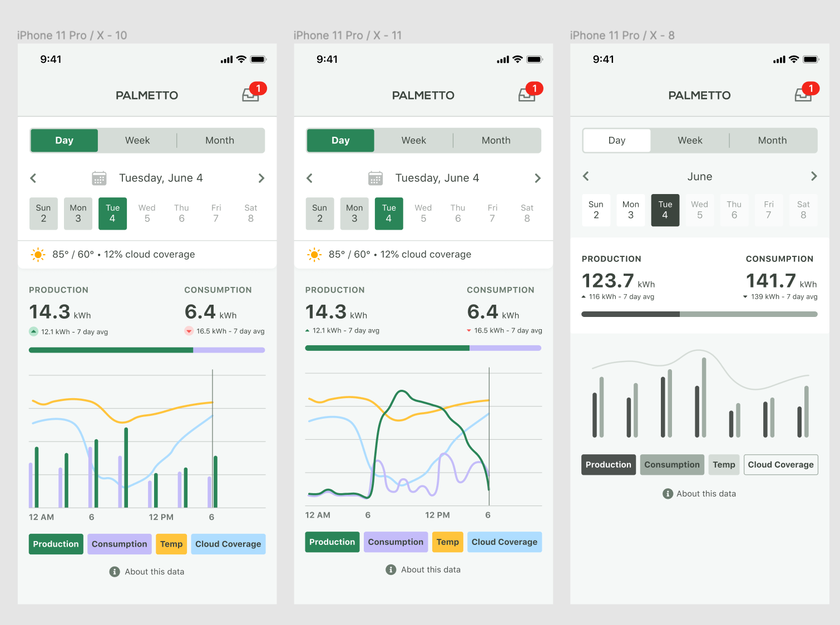Toggle Cloud Coverage series in X - 8 chart
The height and width of the screenshot is (625, 840).
coord(781,465)
